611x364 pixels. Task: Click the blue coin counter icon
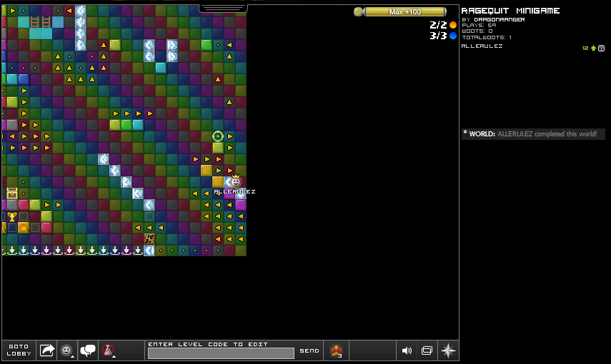pos(453,36)
